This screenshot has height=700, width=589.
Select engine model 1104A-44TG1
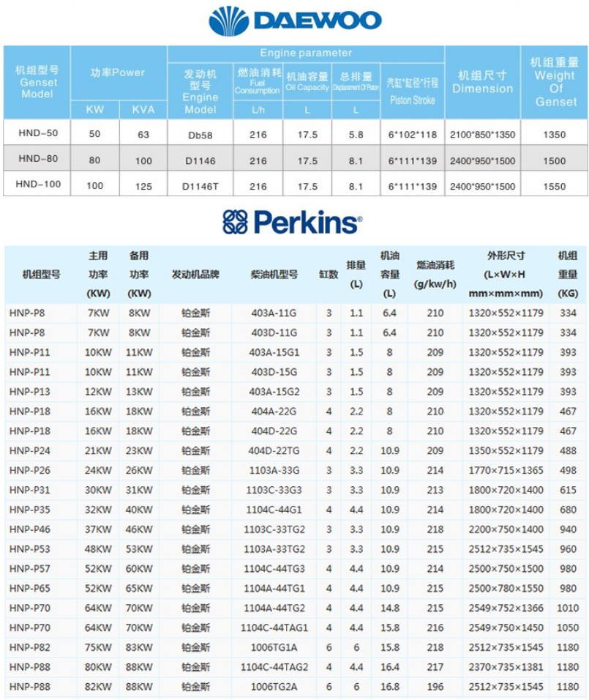click(274, 589)
